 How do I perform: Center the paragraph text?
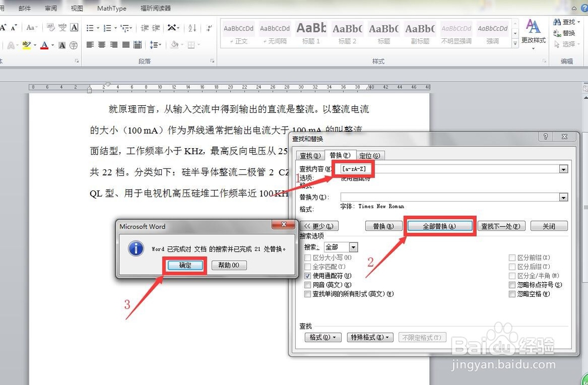coord(102,45)
